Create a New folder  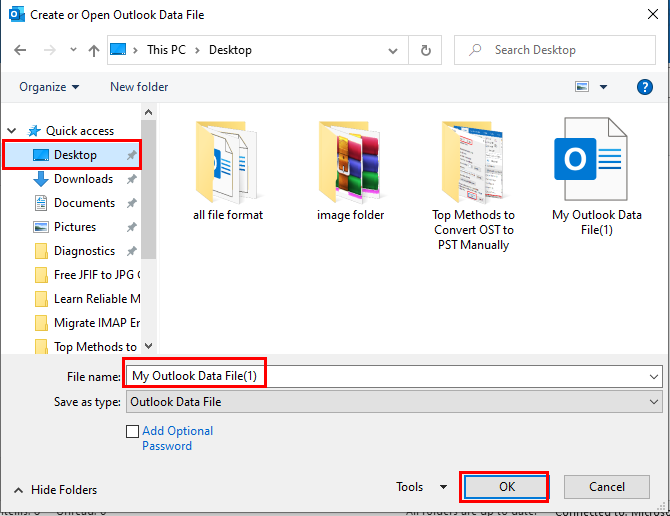click(x=139, y=87)
